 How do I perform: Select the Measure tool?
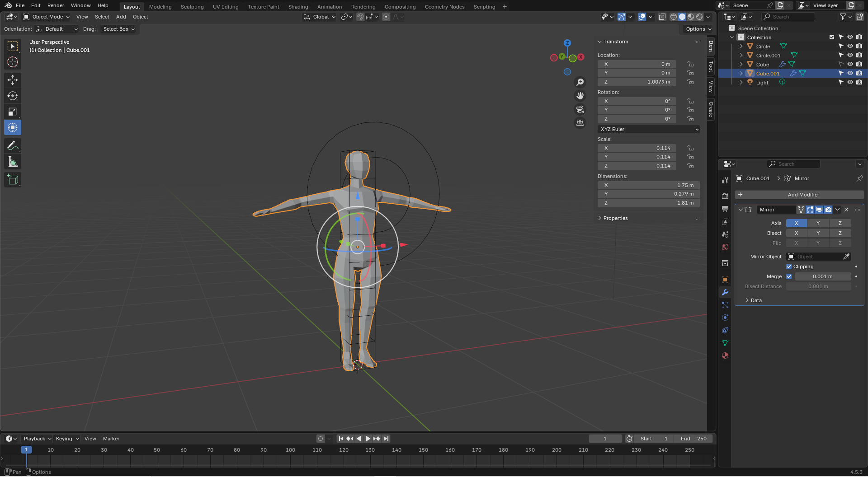(x=13, y=162)
